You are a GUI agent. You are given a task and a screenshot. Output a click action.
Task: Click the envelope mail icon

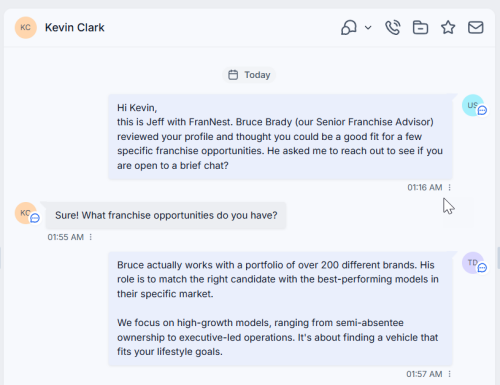click(x=476, y=27)
